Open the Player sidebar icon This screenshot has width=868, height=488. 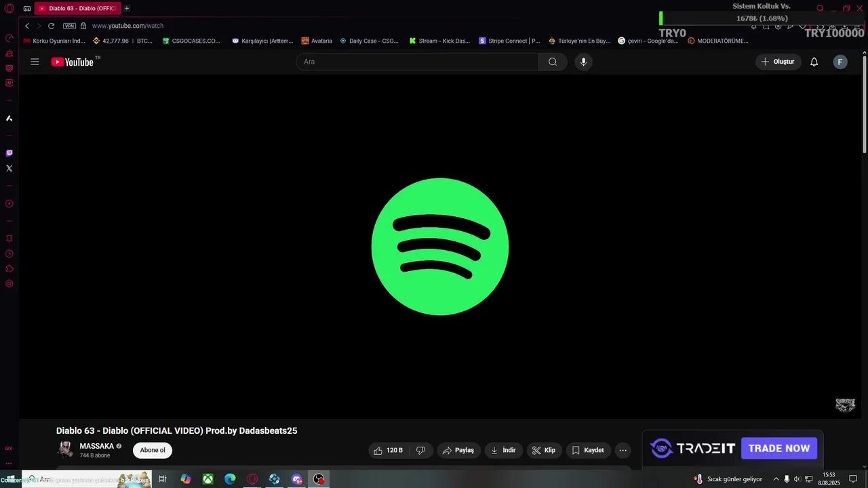pyautogui.click(x=9, y=203)
